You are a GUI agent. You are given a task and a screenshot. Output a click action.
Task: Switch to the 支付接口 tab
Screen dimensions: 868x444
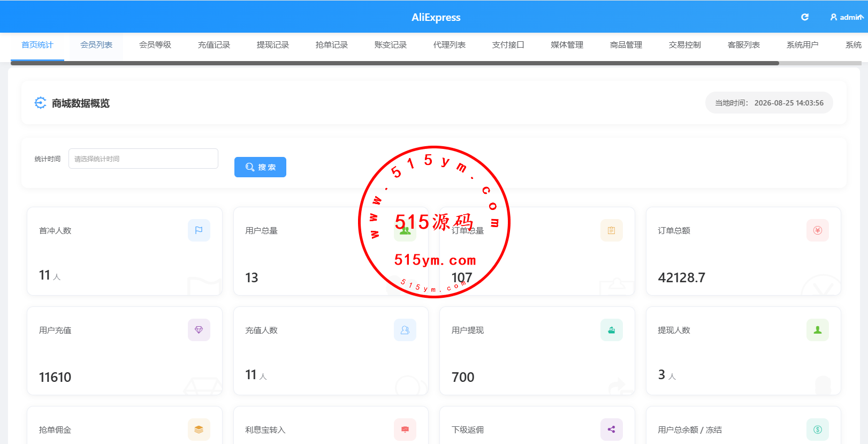tap(508, 45)
